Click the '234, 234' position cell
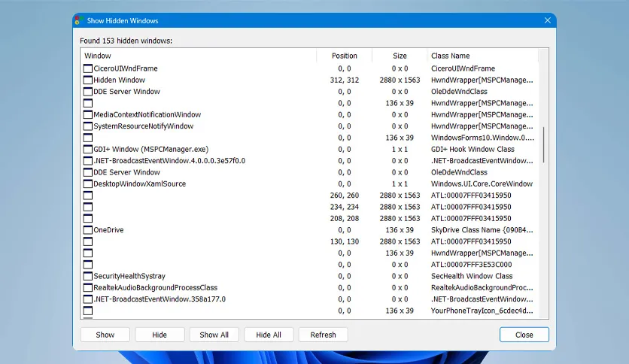 point(345,208)
